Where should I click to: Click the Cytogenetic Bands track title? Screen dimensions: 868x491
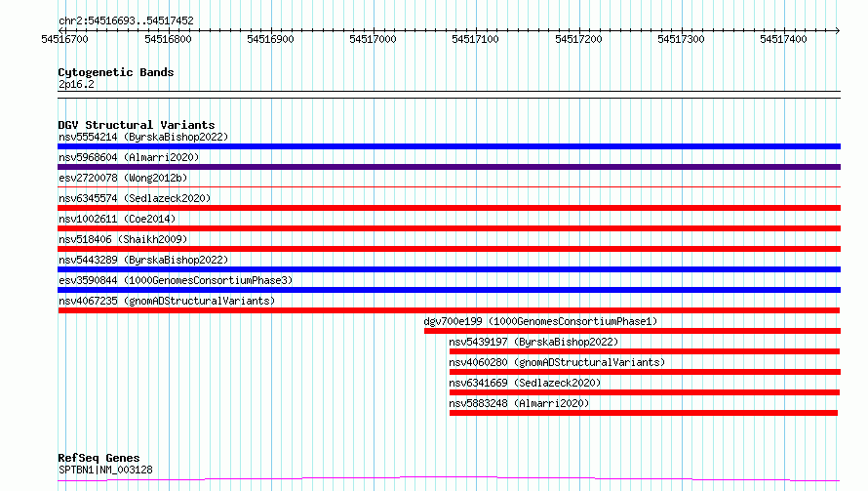coord(116,72)
